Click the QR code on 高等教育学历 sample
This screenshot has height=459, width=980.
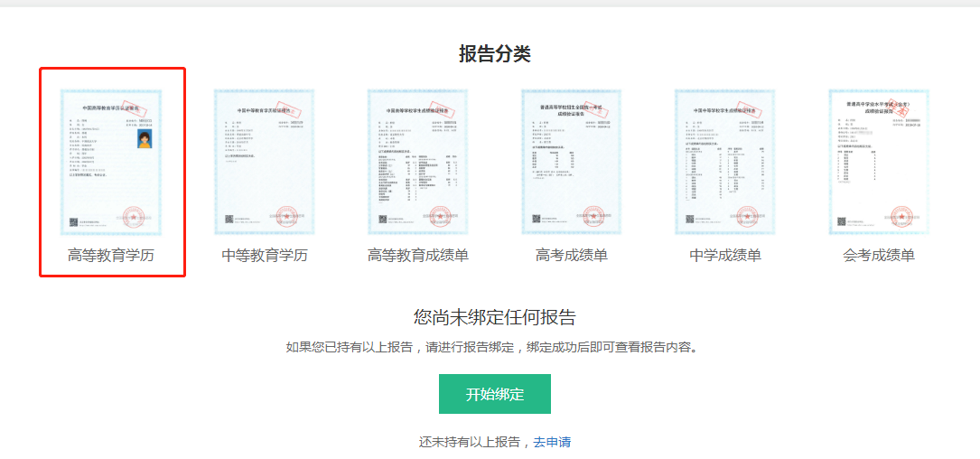click(x=74, y=221)
